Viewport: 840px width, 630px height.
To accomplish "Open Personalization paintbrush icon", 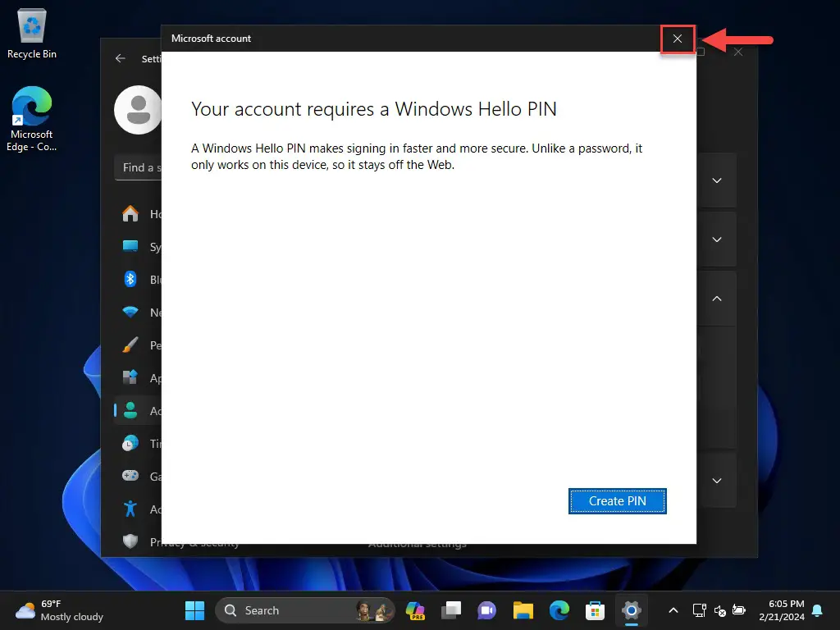I will point(130,345).
